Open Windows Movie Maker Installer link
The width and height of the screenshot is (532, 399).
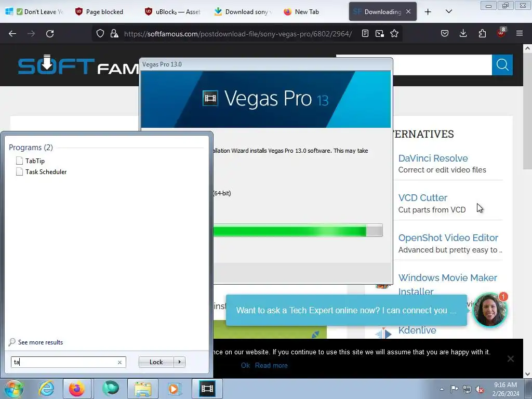[x=447, y=285]
